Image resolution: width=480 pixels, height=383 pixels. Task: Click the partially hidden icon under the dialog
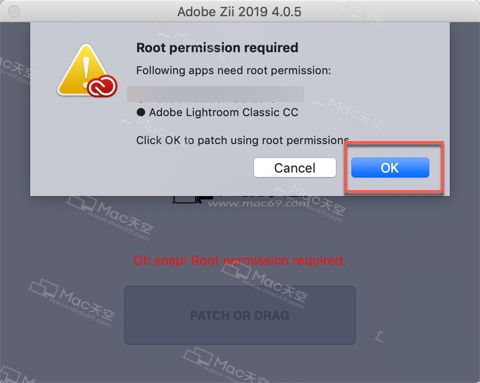pyautogui.click(x=189, y=199)
